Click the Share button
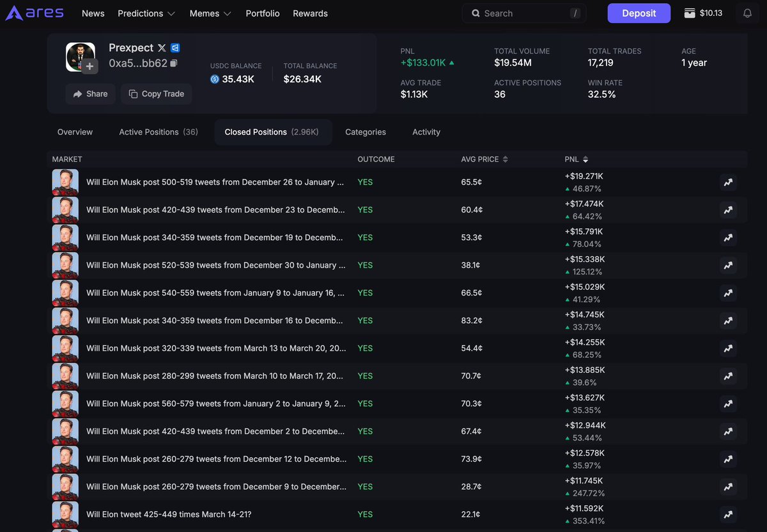Viewport: 767px width, 532px height. [x=90, y=94]
